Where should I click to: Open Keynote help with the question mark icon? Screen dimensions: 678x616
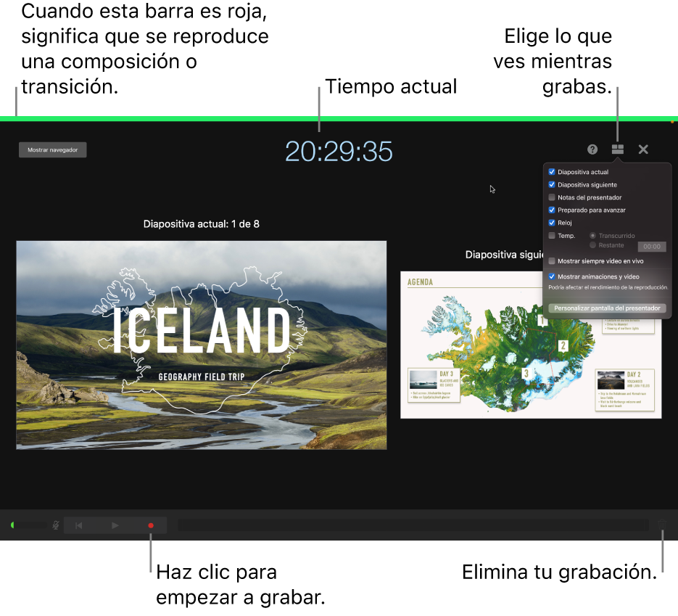pyautogui.click(x=592, y=149)
